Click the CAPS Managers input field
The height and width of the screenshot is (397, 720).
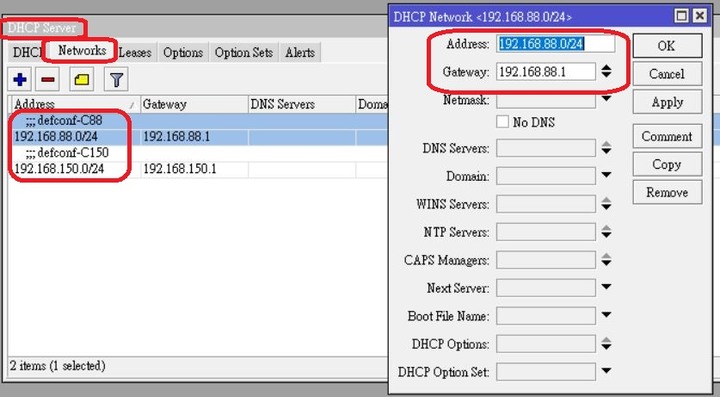[x=546, y=260]
